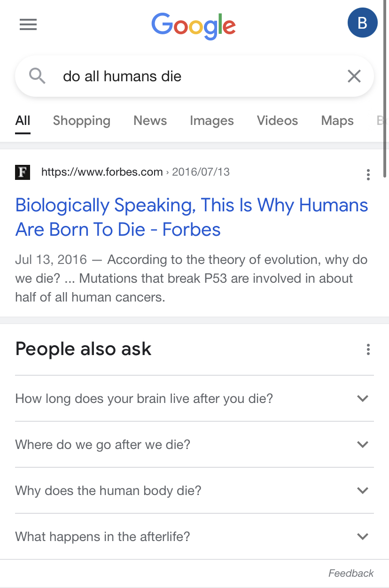Click the Forbes favicon icon
The height and width of the screenshot is (588, 389).
point(23,172)
